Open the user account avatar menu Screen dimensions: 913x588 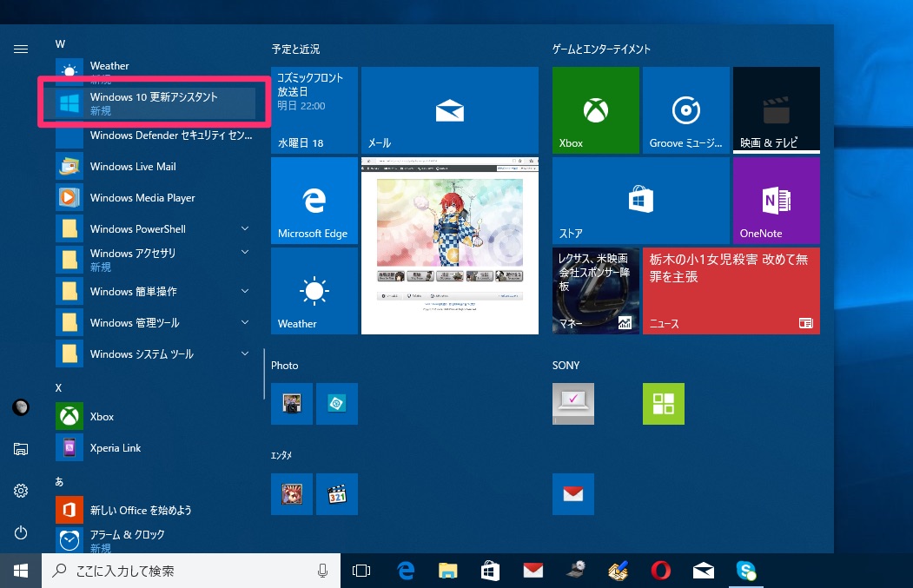(20, 407)
